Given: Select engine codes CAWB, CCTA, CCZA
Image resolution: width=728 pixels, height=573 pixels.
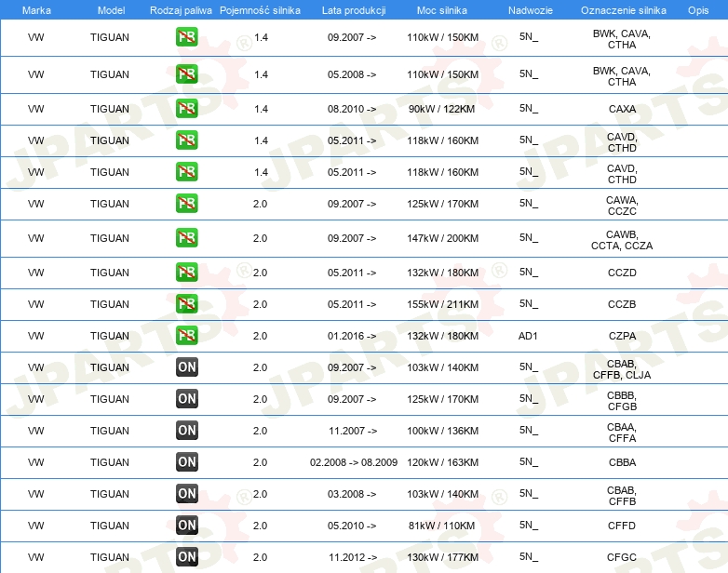Looking at the screenshot, I should 622,240.
